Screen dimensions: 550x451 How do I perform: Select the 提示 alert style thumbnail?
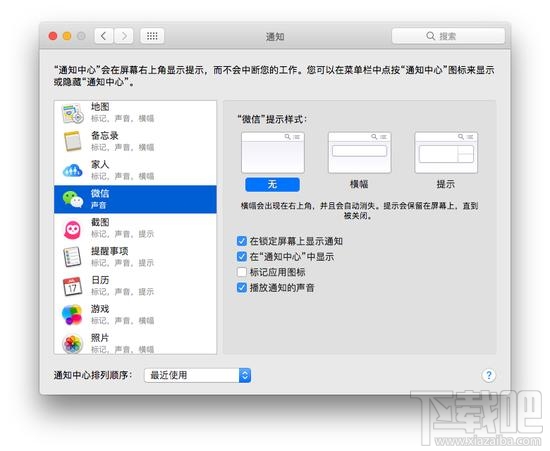446,152
